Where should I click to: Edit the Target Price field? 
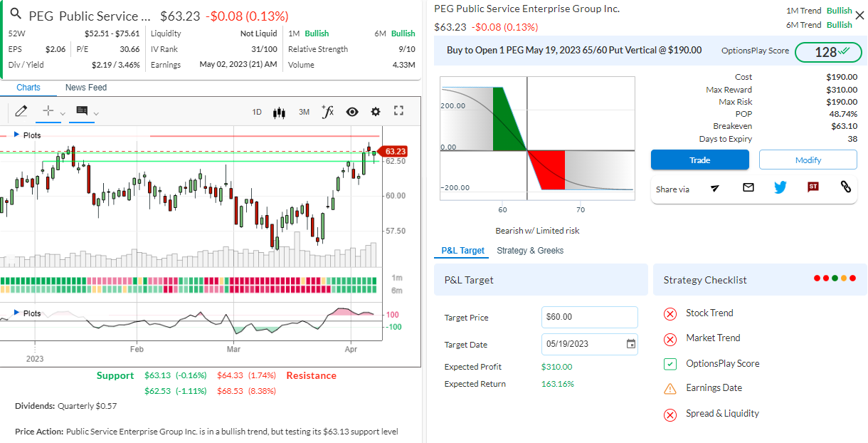pos(590,317)
